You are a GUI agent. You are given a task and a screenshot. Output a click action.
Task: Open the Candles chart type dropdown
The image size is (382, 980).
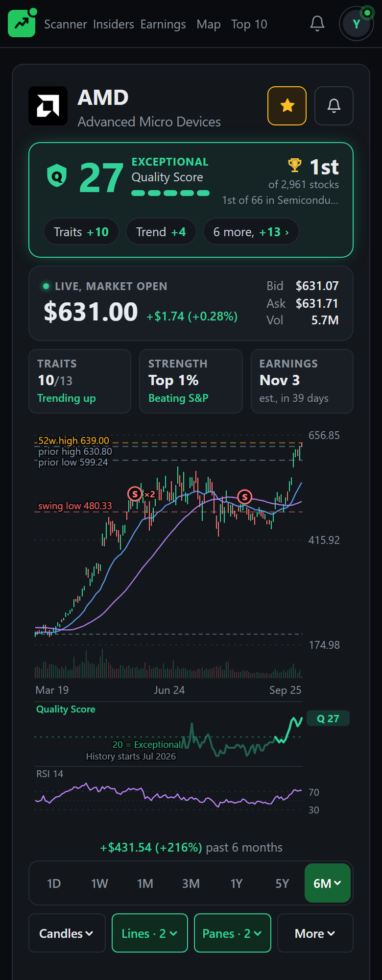[x=67, y=933]
